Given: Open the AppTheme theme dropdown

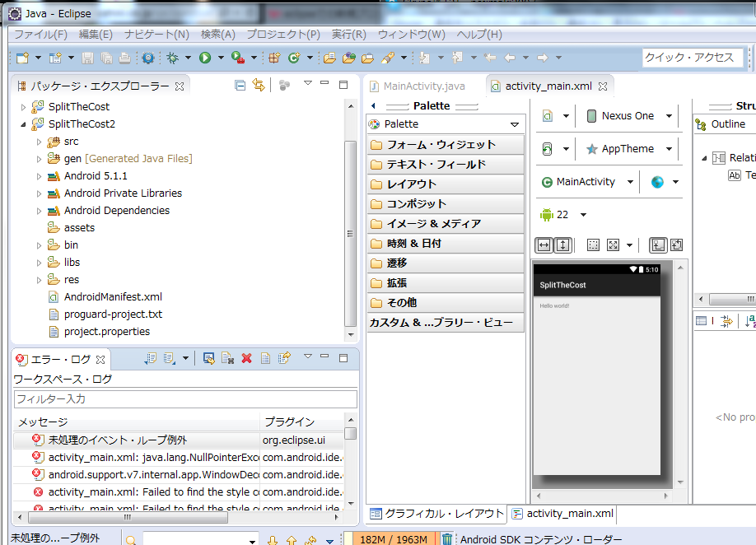Looking at the screenshot, I should pos(669,149).
